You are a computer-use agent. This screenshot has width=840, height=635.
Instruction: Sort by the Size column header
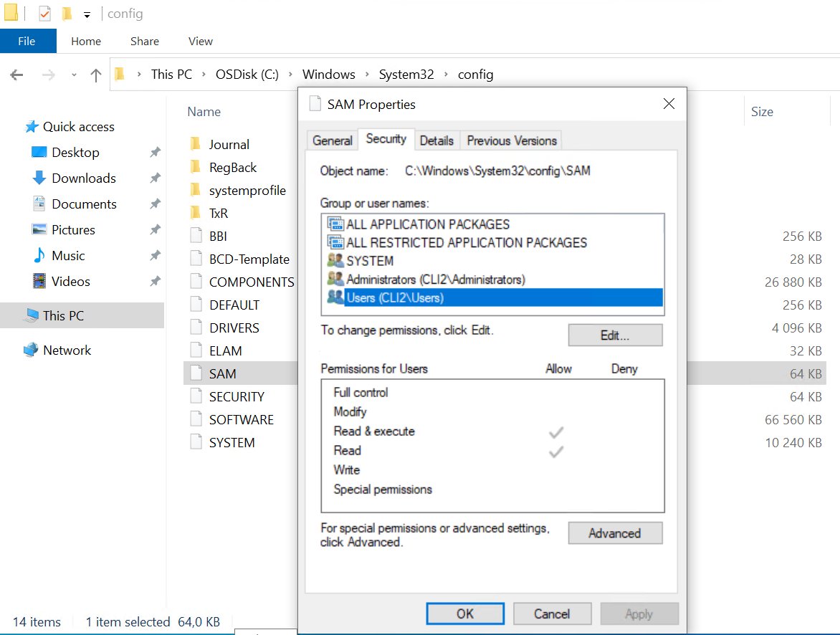(762, 112)
